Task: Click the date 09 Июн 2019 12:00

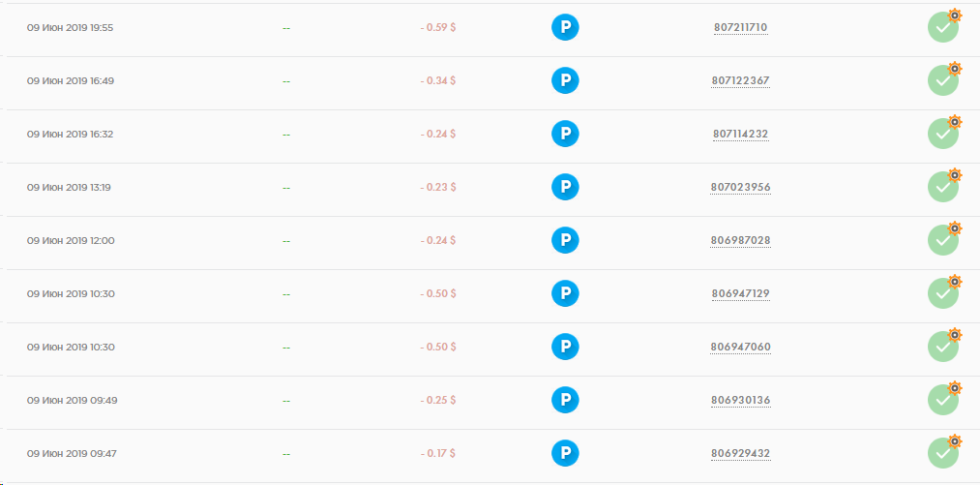Action: coord(71,240)
